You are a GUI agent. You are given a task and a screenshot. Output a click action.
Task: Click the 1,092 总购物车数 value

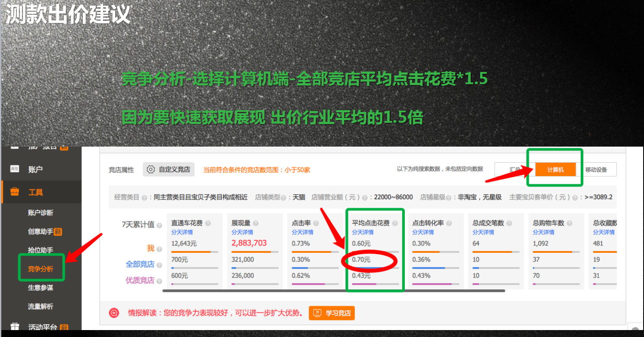(540, 243)
